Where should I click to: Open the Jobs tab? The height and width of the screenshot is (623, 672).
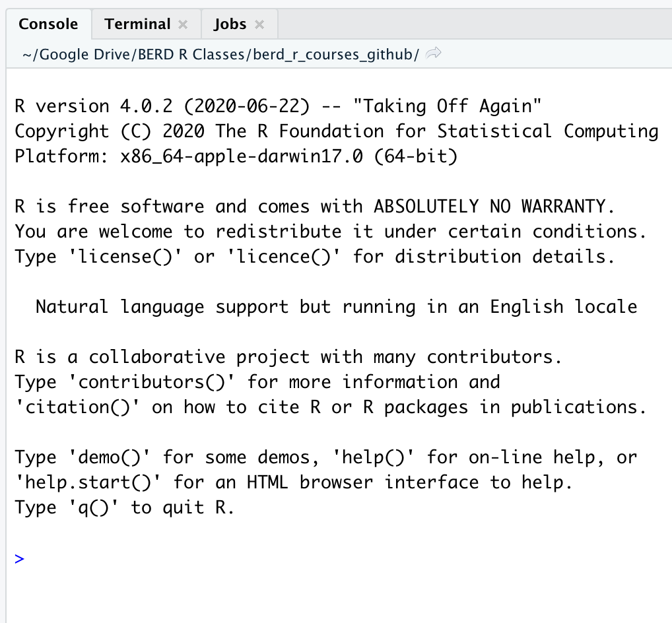tap(230, 24)
